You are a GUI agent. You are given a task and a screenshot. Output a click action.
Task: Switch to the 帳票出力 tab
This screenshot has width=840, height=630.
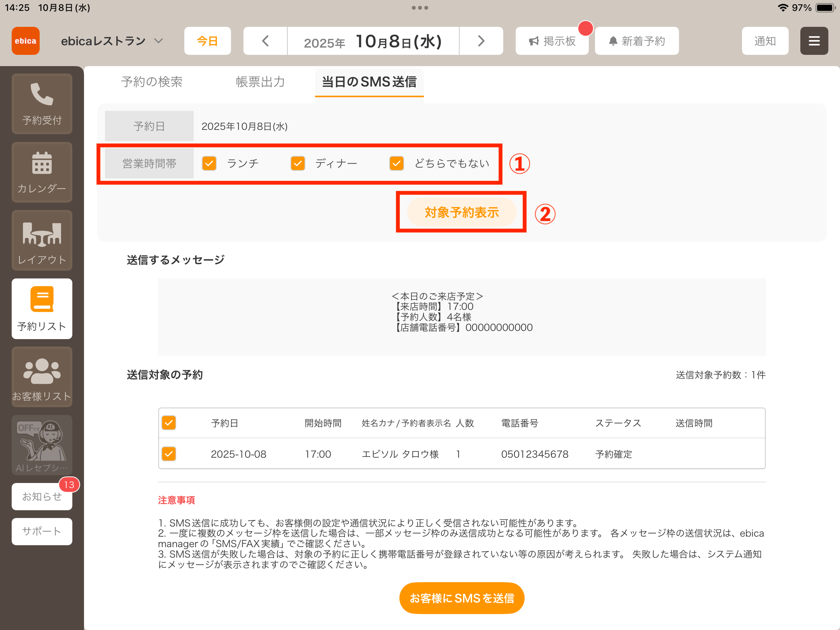(261, 82)
